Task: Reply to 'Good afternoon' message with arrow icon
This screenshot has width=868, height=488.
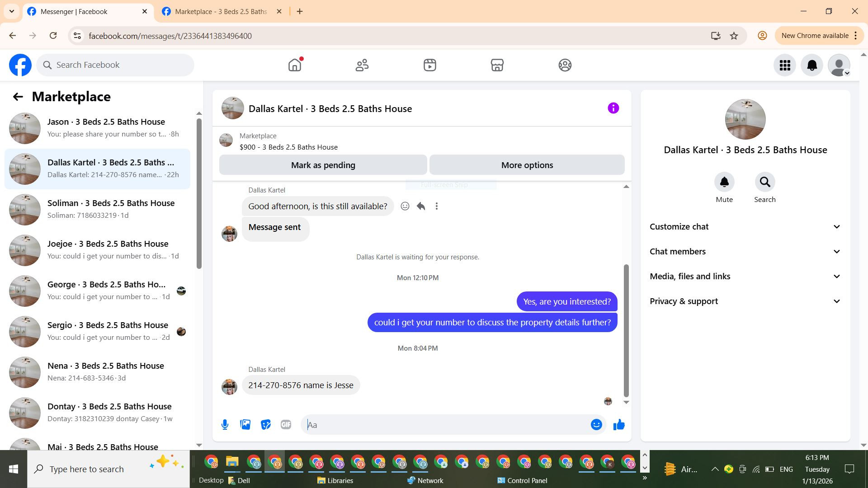Action: click(421, 206)
